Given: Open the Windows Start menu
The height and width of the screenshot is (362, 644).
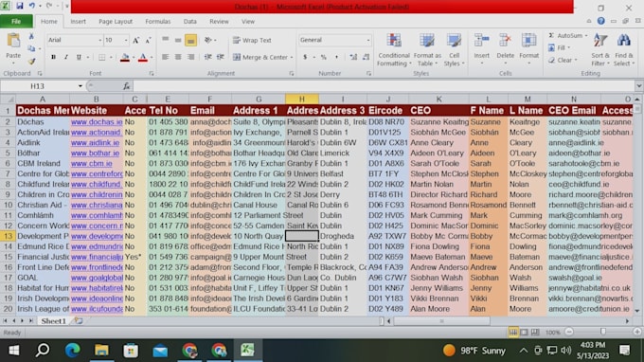Looking at the screenshot, I should [x=14, y=350].
